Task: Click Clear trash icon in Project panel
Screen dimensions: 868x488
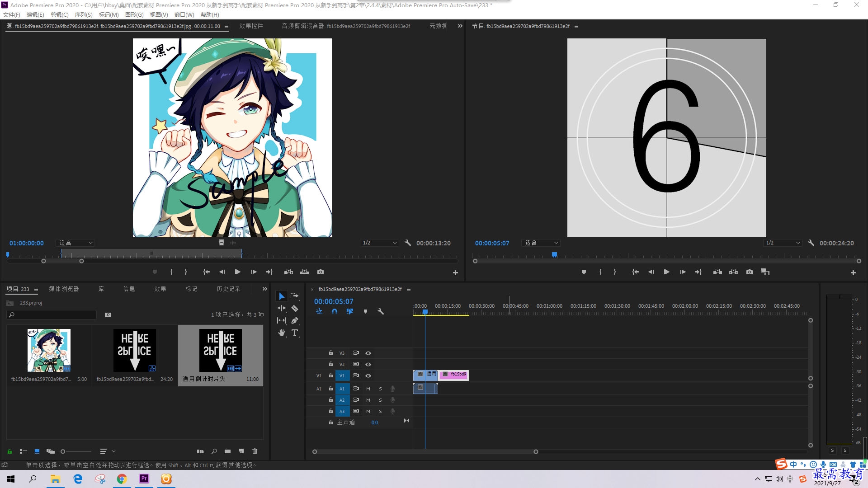Action: point(255,451)
